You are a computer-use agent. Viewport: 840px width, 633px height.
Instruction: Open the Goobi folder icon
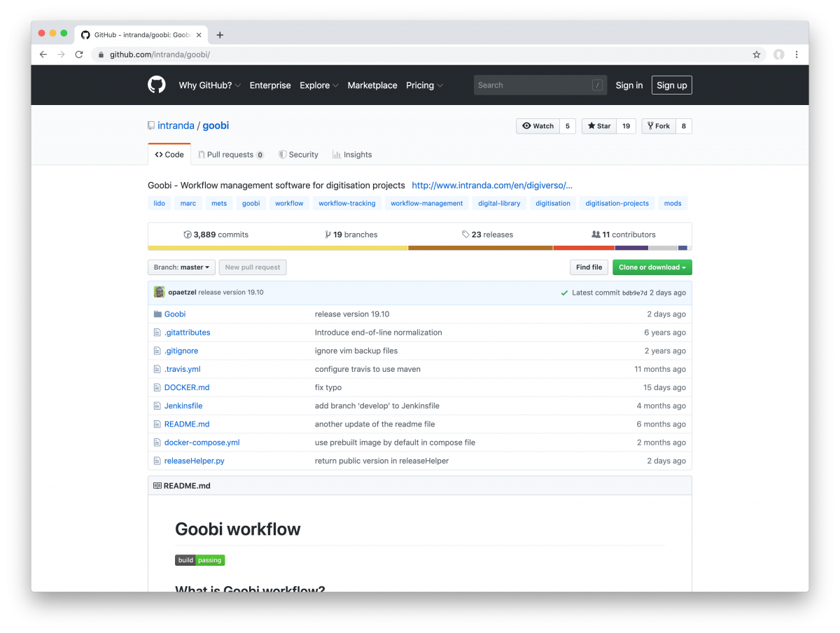(x=158, y=314)
